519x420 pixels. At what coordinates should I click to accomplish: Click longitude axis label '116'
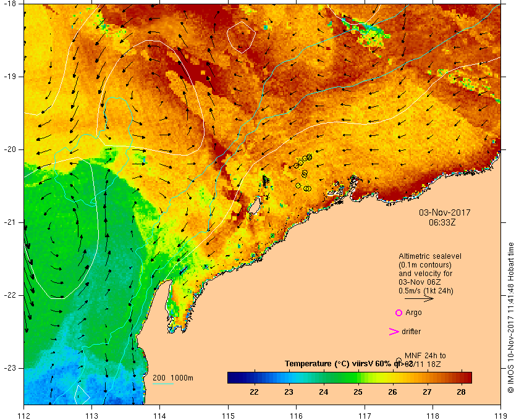pyautogui.click(x=296, y=416)
